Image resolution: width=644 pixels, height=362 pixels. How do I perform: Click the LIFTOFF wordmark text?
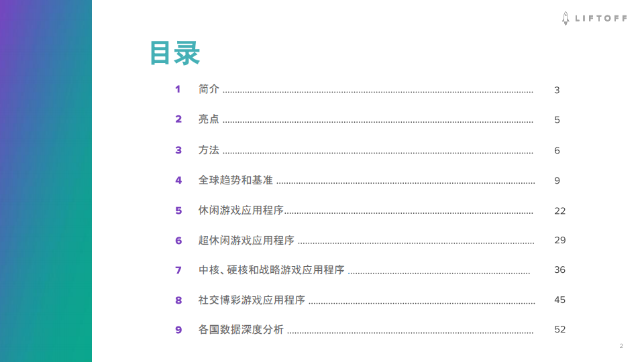(x=601, y=19)
